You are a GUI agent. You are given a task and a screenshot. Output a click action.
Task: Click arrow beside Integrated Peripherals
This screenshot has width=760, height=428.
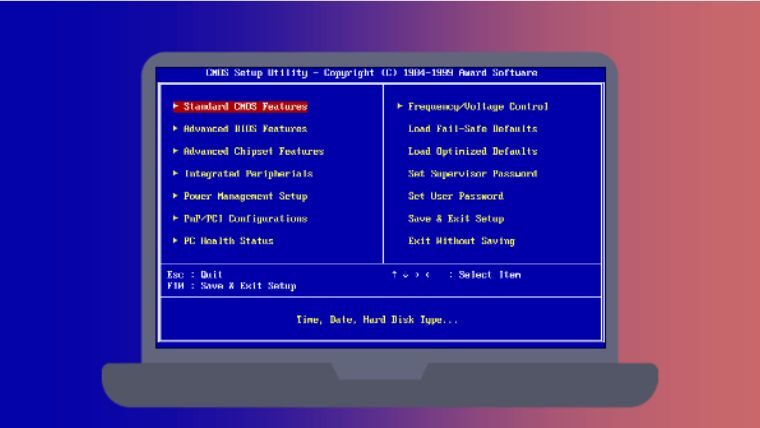click(x=176, y=174)
